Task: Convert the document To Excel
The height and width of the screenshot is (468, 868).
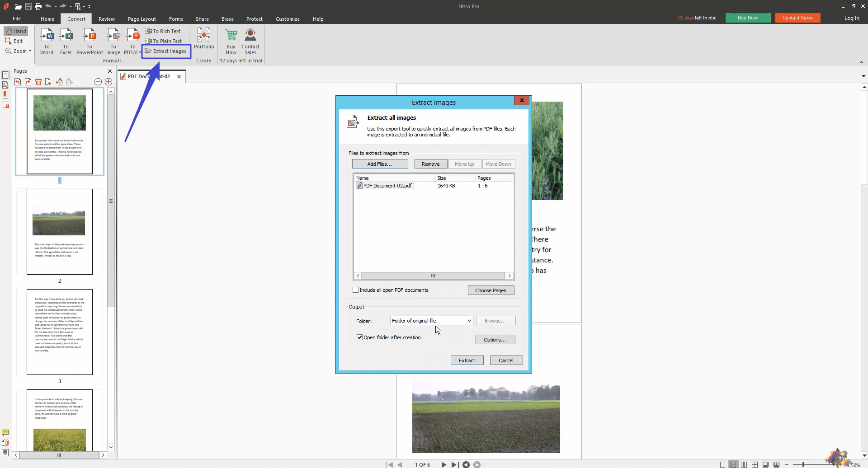Action: [x=66, y=41]
